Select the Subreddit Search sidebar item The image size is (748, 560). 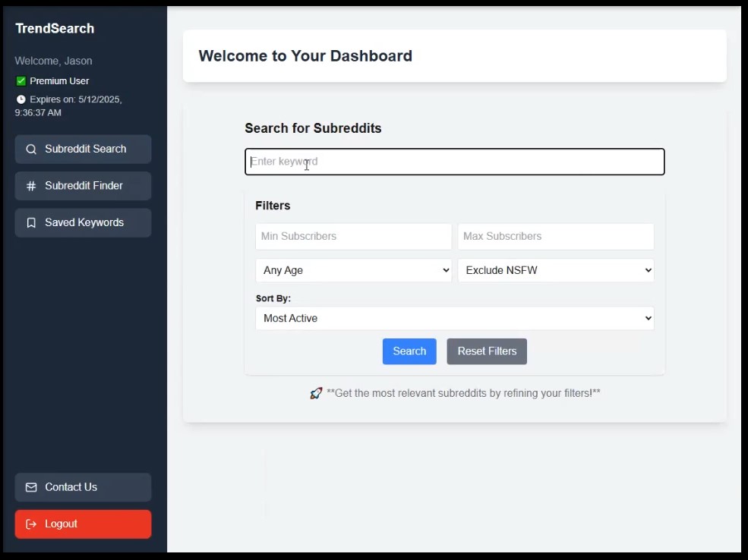click(83, 149)
